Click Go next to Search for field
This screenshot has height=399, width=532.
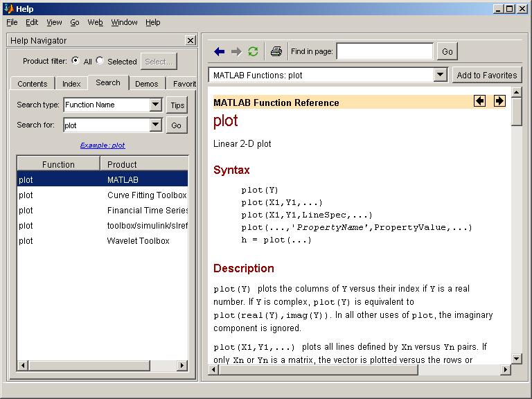click(x=176, y=125)
